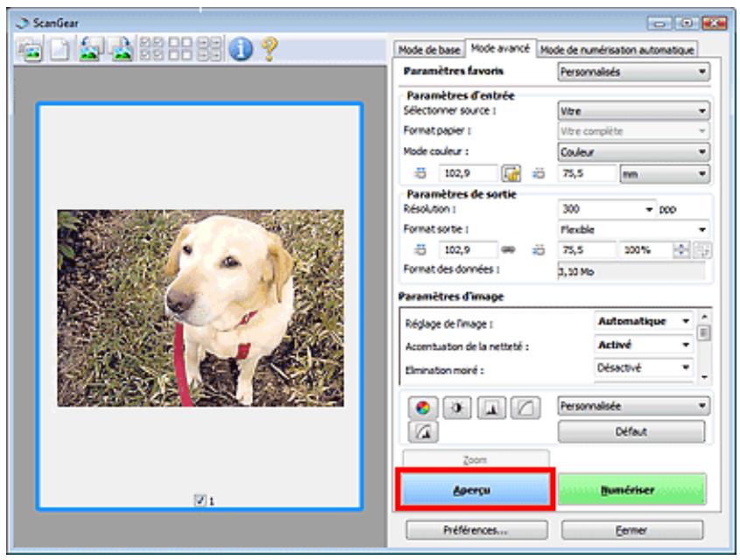The height and width of the screenshot is (560, 740).
Task: Click the input height icon beside 75,5
Action: coord(539,173)
